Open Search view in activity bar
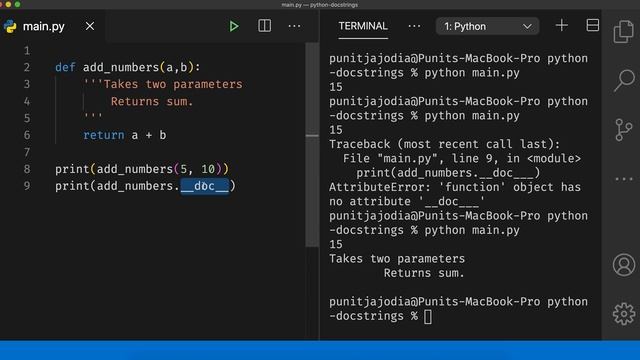The height and width of the screenshot is (360, 640). tap(624, 80)
